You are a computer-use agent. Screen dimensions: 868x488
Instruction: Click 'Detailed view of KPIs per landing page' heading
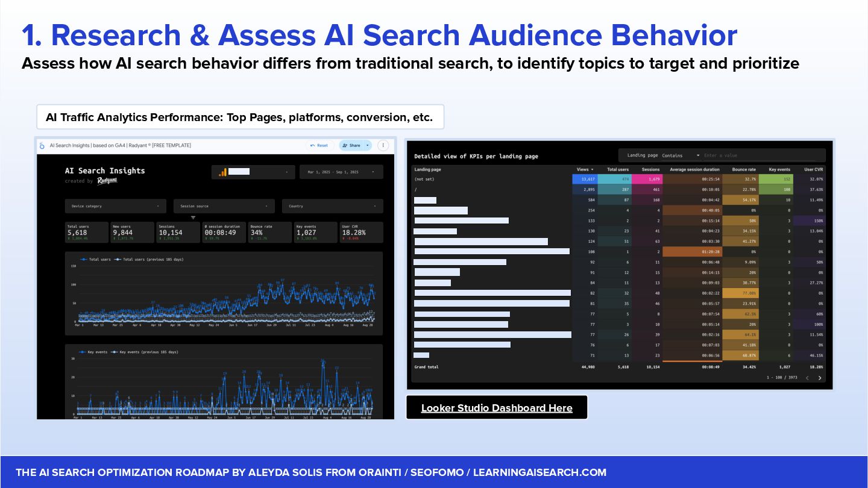(x=476, y=156)
